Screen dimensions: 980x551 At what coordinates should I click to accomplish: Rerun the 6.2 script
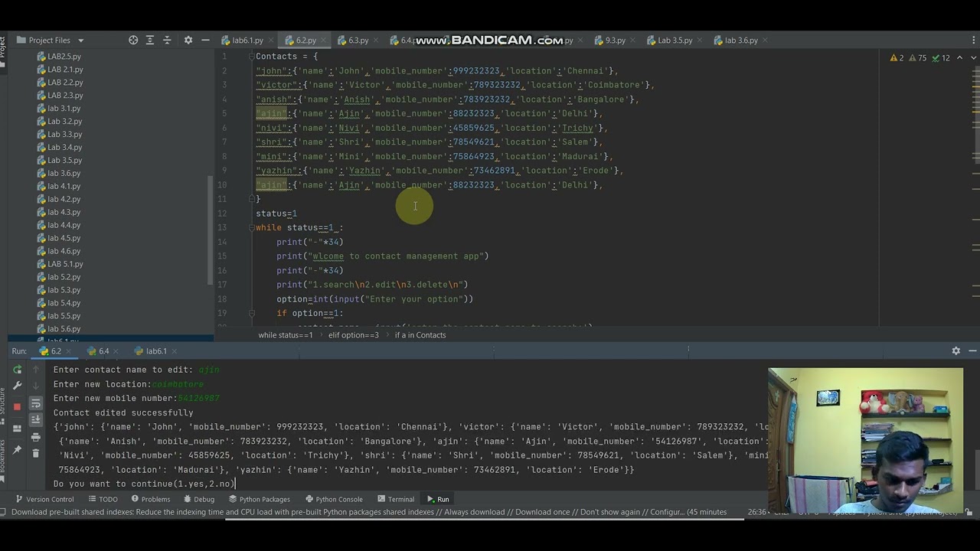[x=18, y=370]
